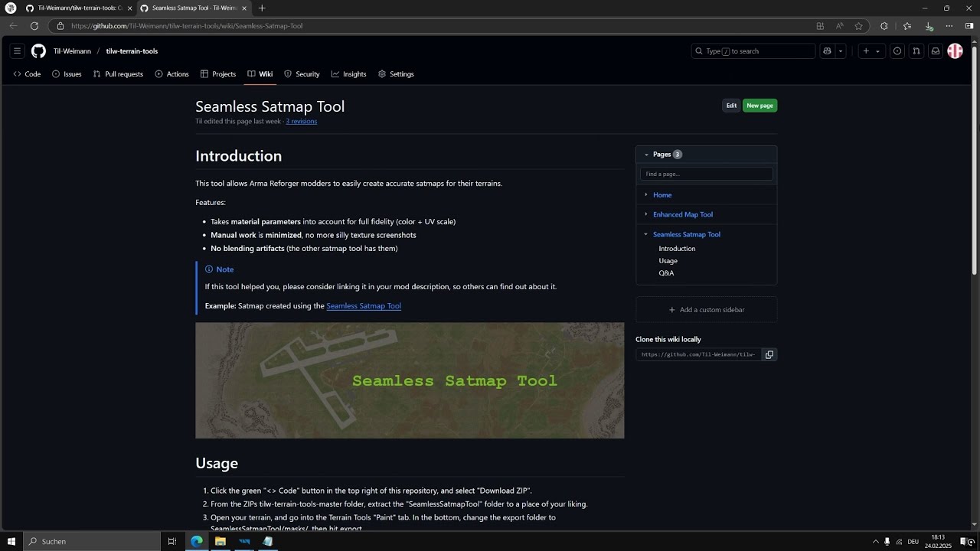
Task: Open the Seamless Satmap Tool example link
Action: point(364,306)
